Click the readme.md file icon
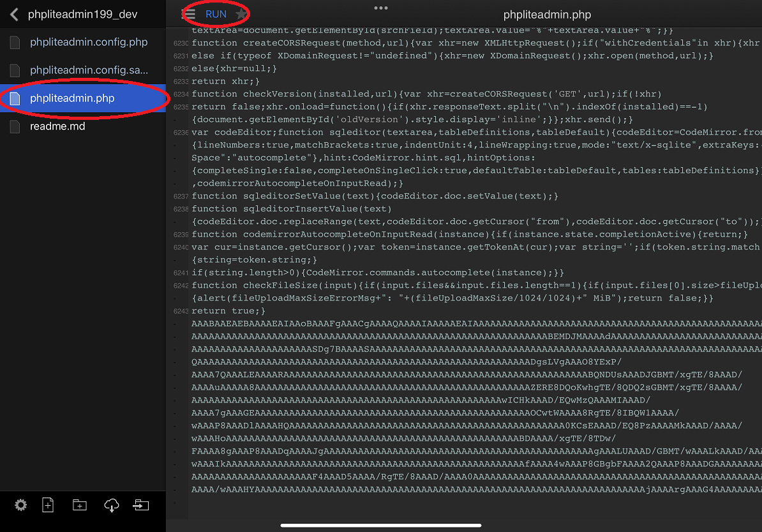This screenshot has height=532, width=762. [x=15, y=127]
